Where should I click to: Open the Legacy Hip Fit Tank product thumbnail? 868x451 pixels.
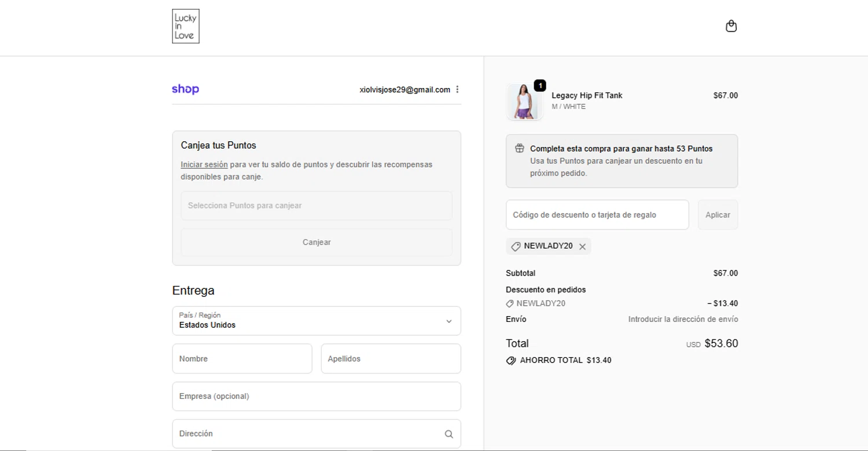525,102
